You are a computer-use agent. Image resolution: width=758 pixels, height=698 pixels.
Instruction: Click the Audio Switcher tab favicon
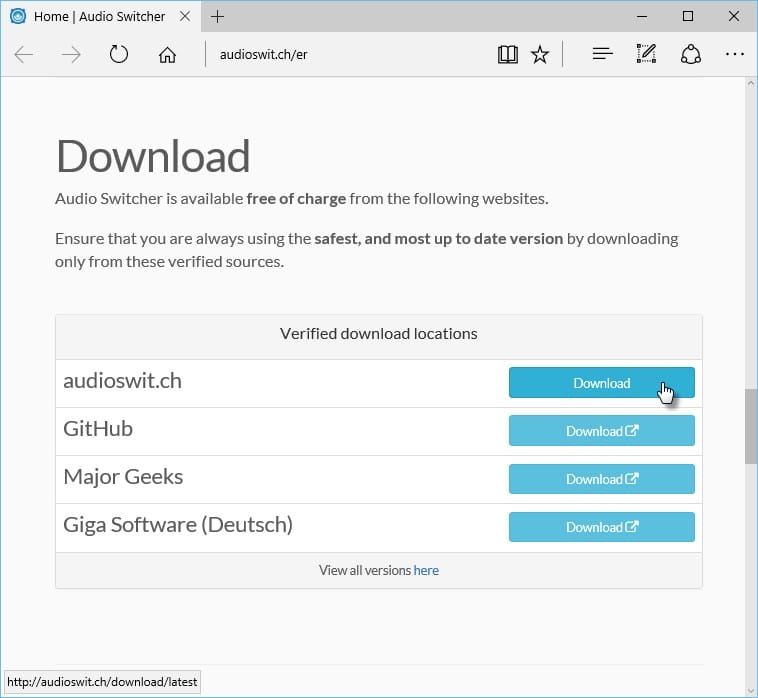(x=18, y=16)
